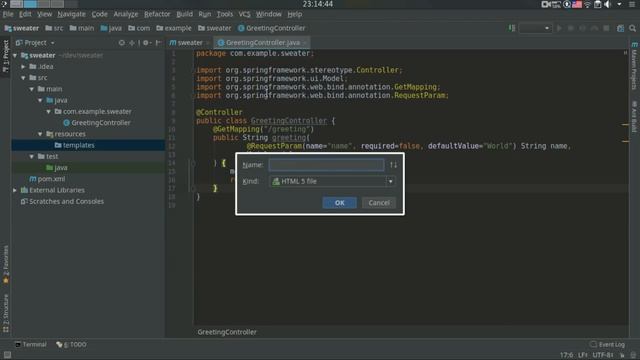Open Ant Build side panel
Screen dimensions: 640x360
634,117
